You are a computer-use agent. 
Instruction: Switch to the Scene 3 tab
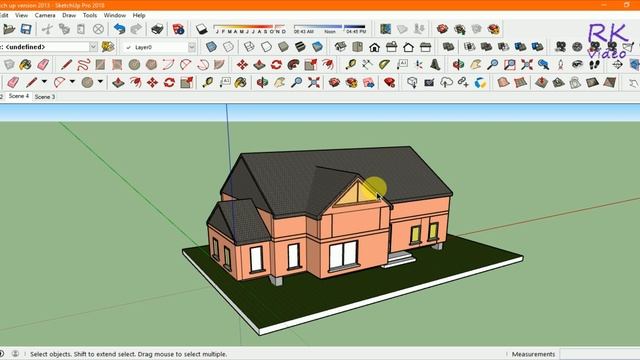[44, 97]
